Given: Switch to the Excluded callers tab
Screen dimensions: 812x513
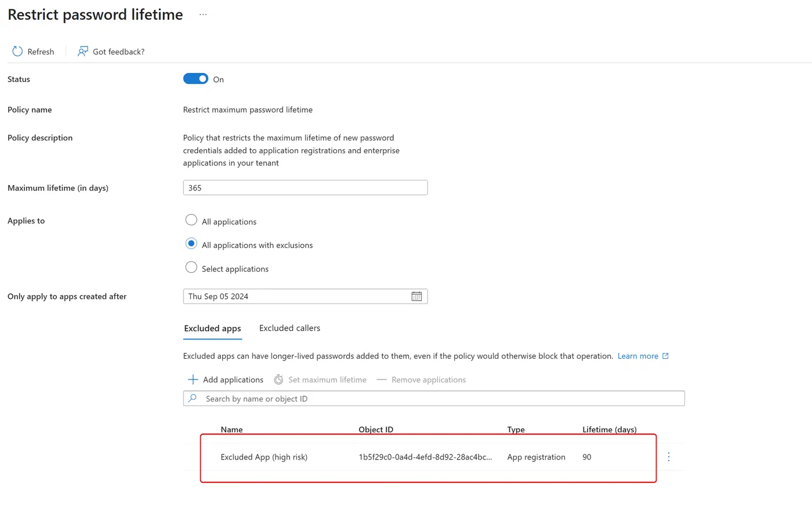Looking at the screenshot, I should click(x=289, y=328).
